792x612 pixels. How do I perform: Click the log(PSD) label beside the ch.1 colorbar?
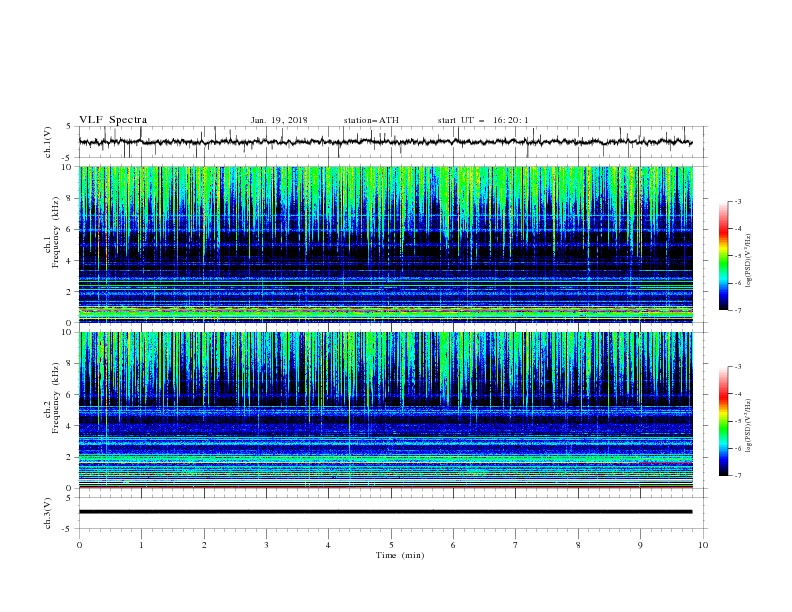[749, 261]
